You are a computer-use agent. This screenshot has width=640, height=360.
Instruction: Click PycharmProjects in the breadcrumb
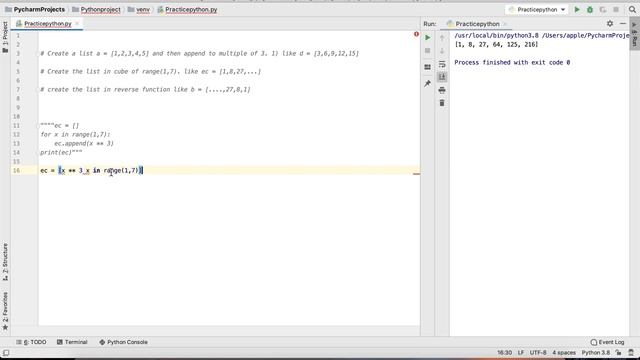tap(35, 9)
